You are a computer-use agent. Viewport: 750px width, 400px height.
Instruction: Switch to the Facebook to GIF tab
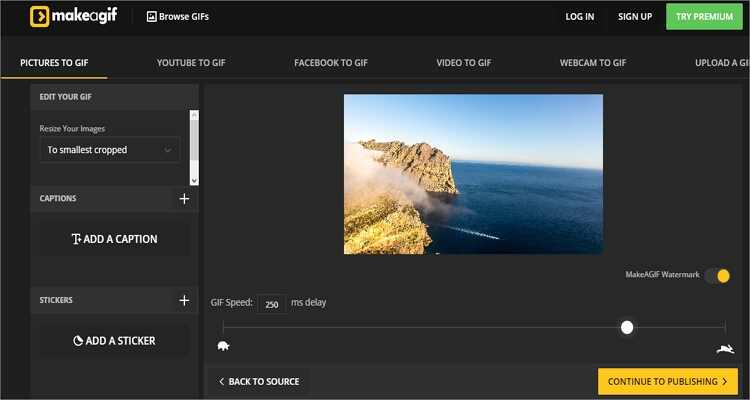[331, 63]
